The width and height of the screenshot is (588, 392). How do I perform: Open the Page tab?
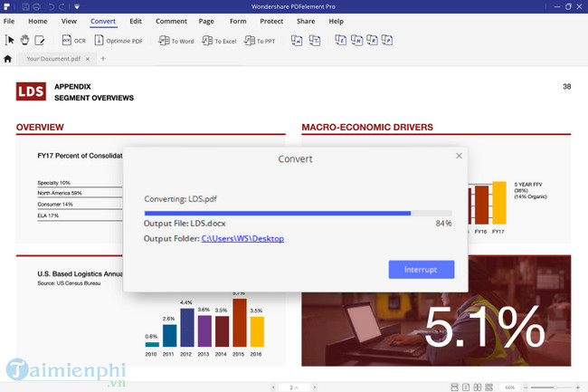pyautogui.click(x=206, y=22)
